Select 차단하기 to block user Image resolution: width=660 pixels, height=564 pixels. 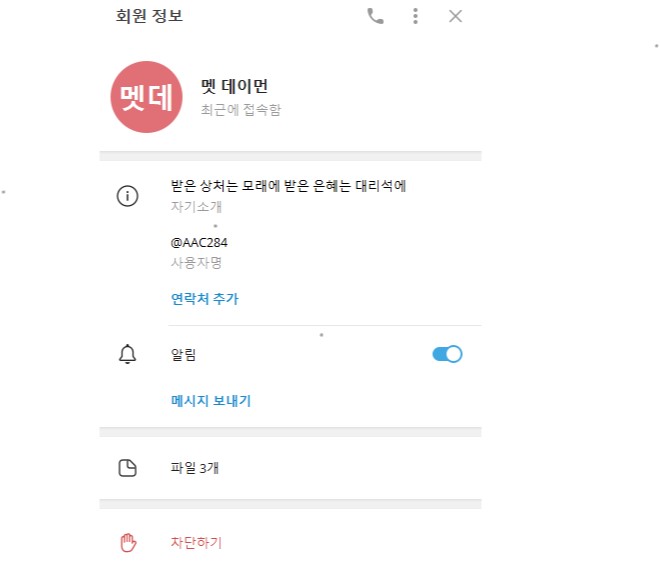pyautogui.click(x=290, y=542)
